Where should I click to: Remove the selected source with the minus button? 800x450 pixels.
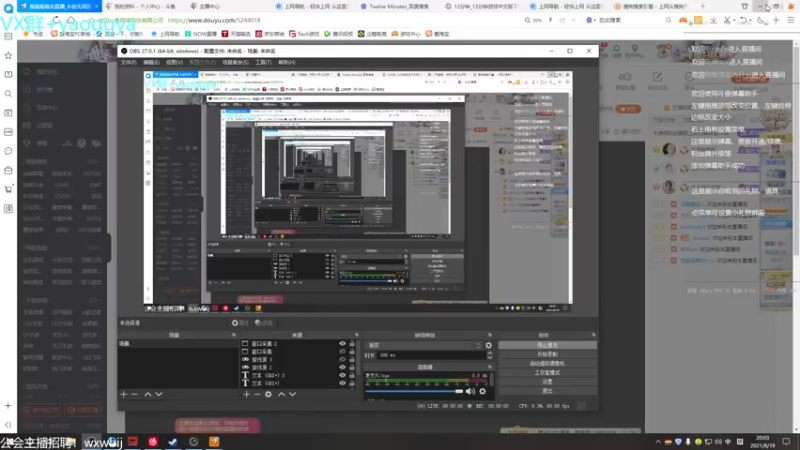(x=257, y=394)
